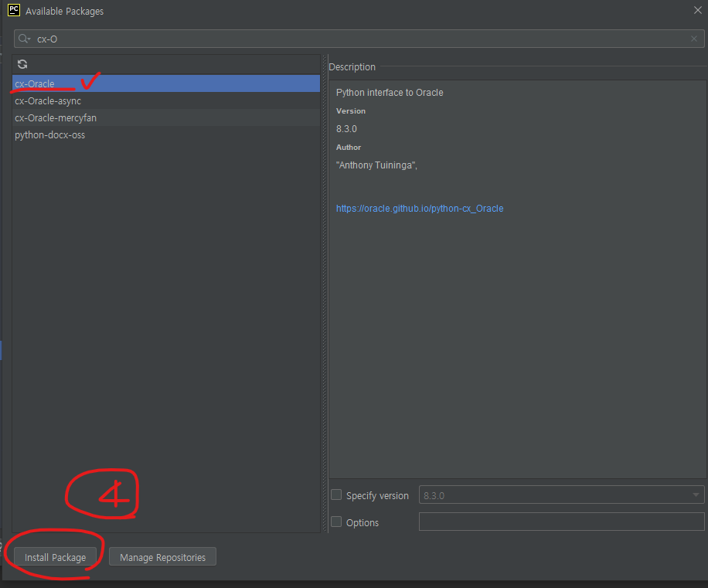Select the cx-Oracle package row
Viewport: 708px width, 588px height.
click(166, 83)
